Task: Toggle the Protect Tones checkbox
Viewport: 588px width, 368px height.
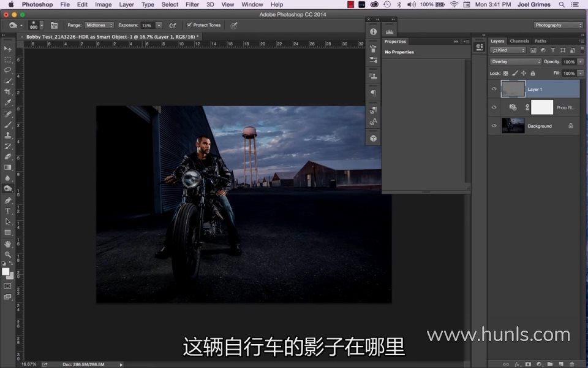Action: 189,25
